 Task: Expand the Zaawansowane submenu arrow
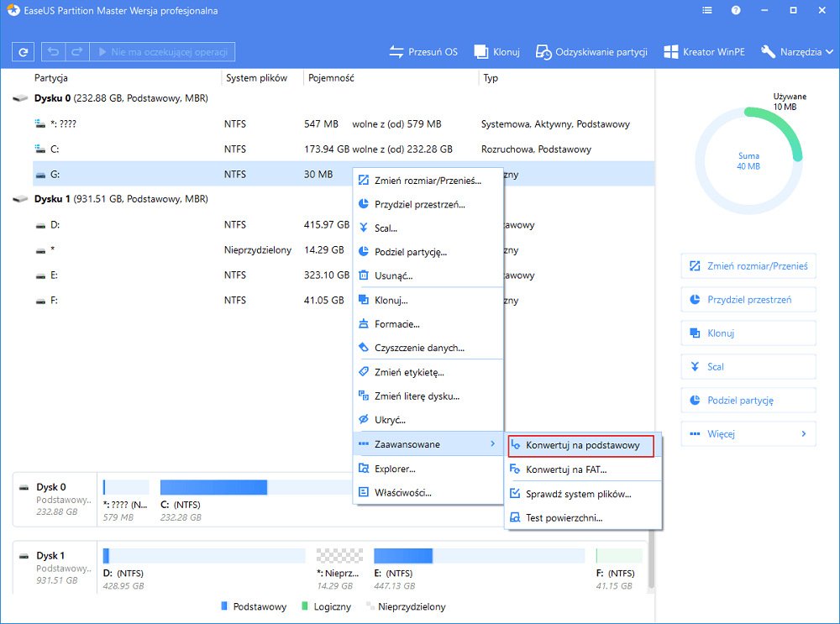[492, 443]
